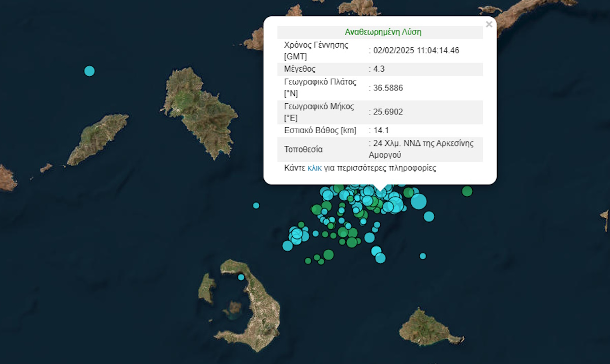
Task: Close the earthquake info popup
Action: pyautogui.click(x=489, y=24)
